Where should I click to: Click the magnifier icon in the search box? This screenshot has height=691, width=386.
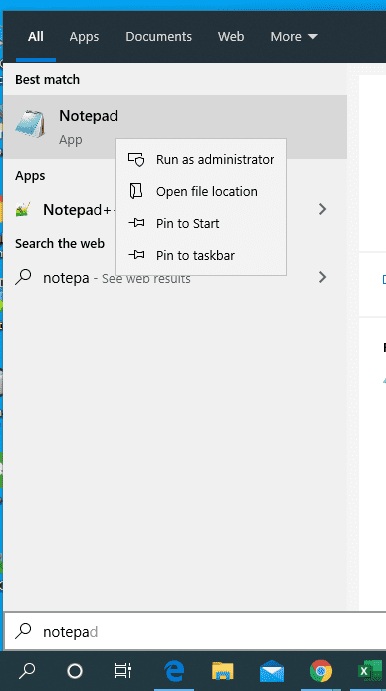23,632
